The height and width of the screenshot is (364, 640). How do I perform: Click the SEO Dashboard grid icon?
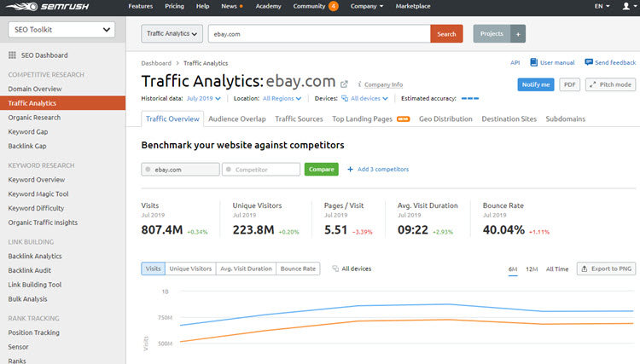click(x=12, y=55)
